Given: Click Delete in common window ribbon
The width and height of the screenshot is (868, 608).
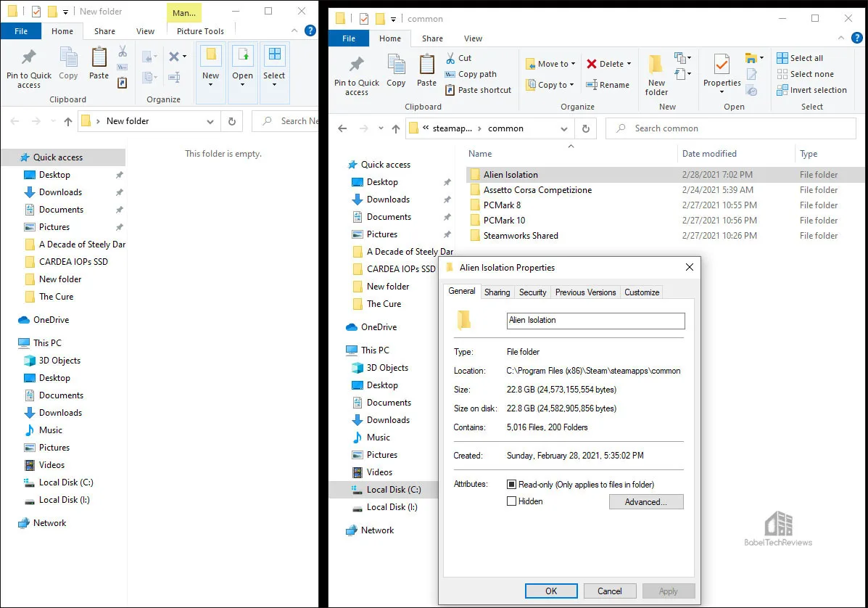Looking at the screenshot, I should tap(609, 64).
